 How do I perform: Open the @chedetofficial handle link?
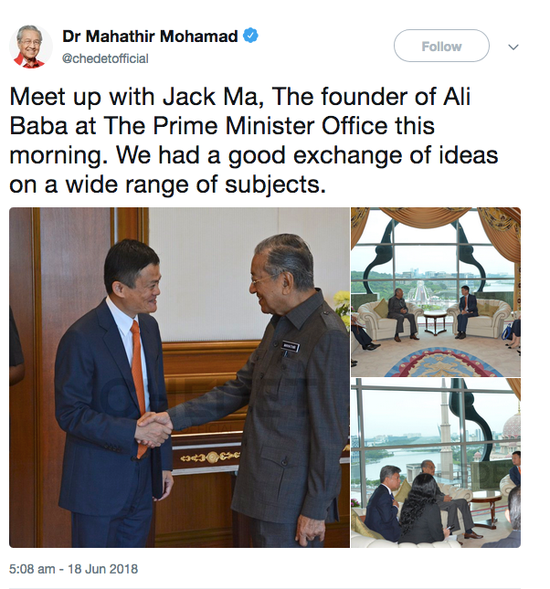pyautogui.click(x=105, y=59)
